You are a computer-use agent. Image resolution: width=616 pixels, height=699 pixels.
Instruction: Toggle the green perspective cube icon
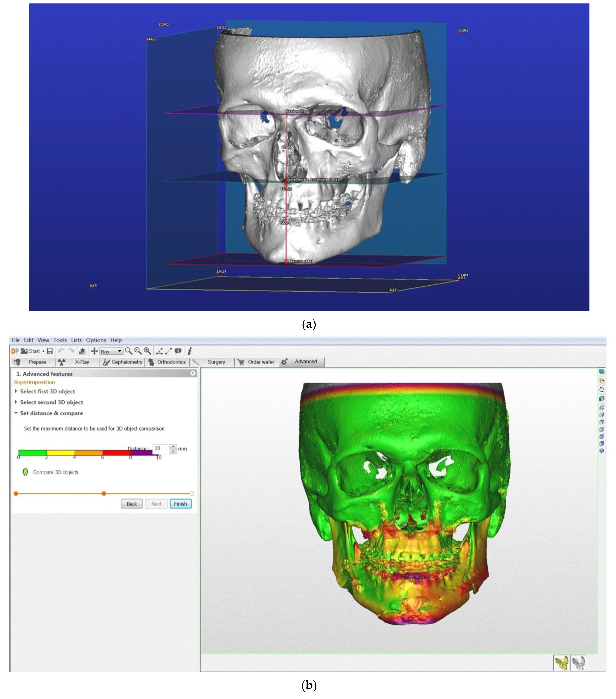click(x=602, y=398)
